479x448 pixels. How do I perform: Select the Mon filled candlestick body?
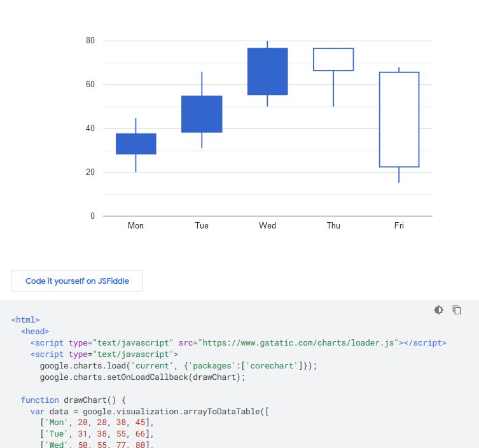pos(136,144)
